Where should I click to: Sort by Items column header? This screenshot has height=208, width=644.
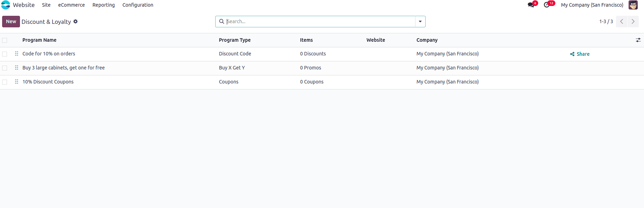click(306, 40)
